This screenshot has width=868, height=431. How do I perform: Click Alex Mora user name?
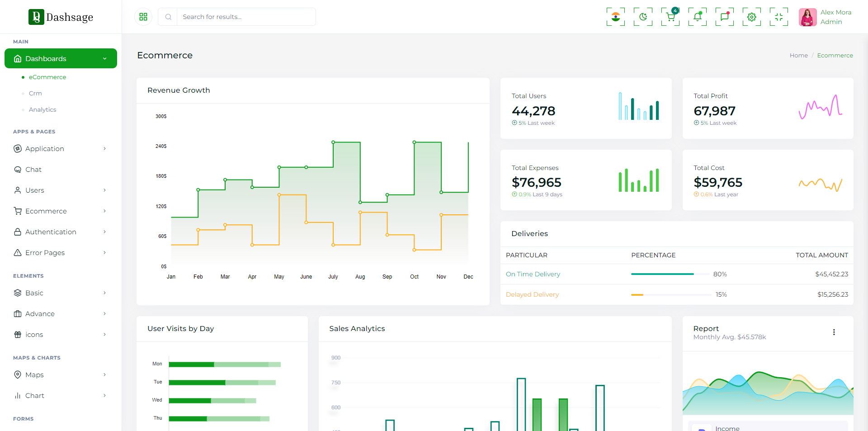click(x=836, y=12)
